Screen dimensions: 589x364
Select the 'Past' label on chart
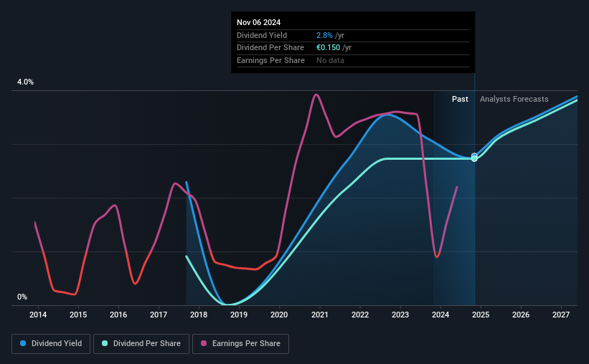460,99
